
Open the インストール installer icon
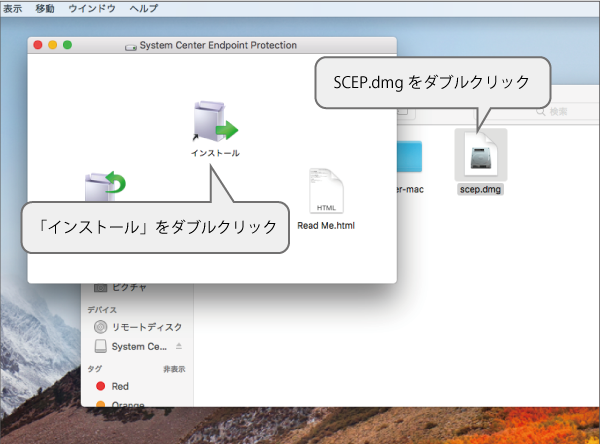pyautogui.click(x=215, y=121)
